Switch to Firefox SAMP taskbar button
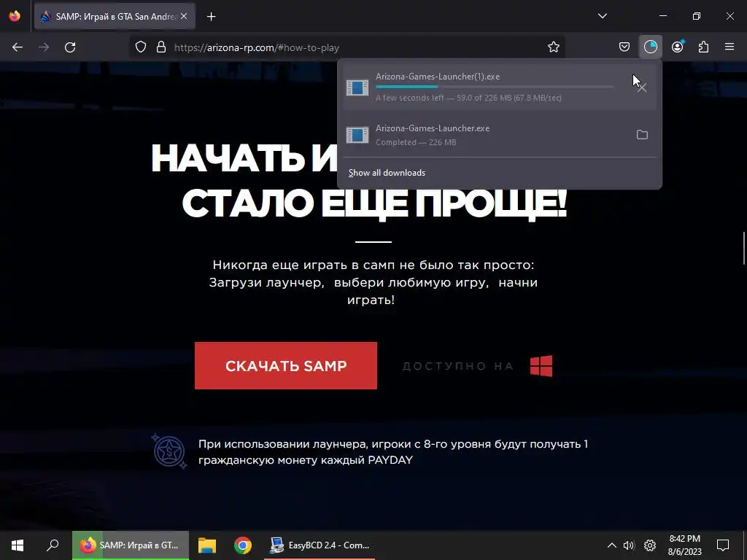 pyautogui.click(x=131, y=545)
